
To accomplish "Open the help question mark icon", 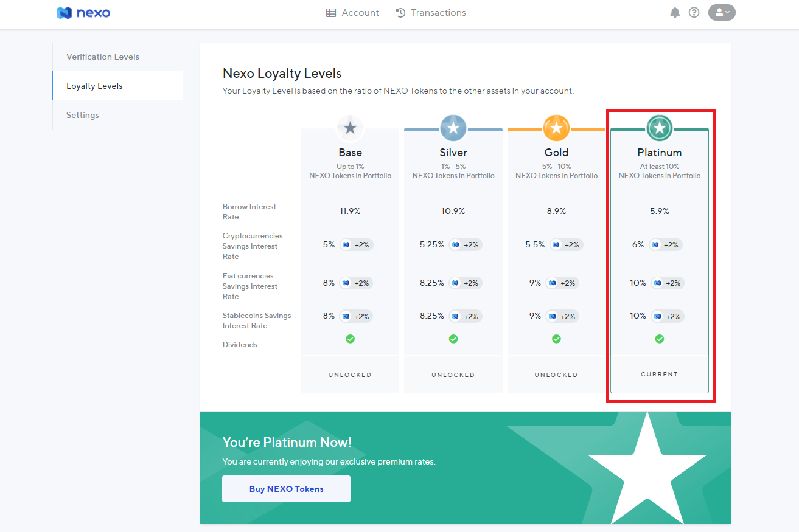I will point(694,12).
